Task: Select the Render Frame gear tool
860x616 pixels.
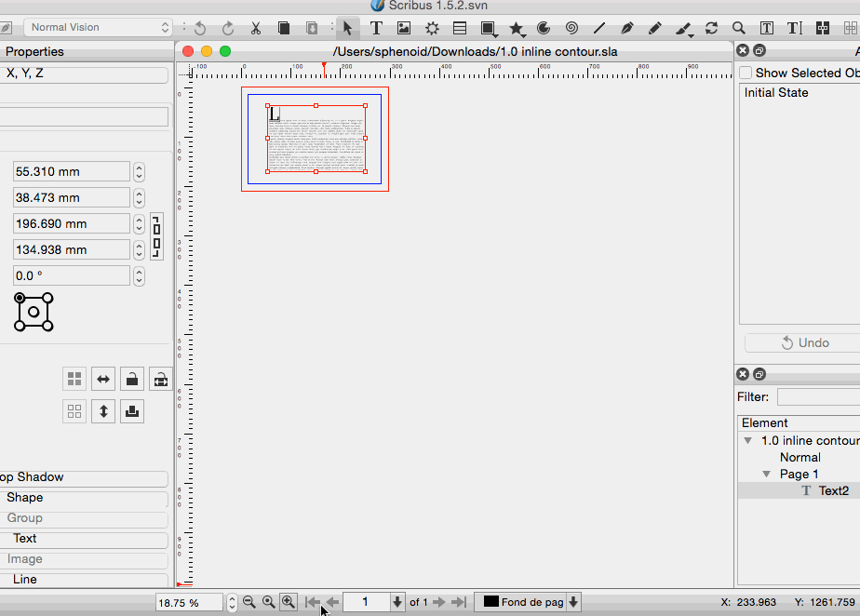Action: coord(432,28)
